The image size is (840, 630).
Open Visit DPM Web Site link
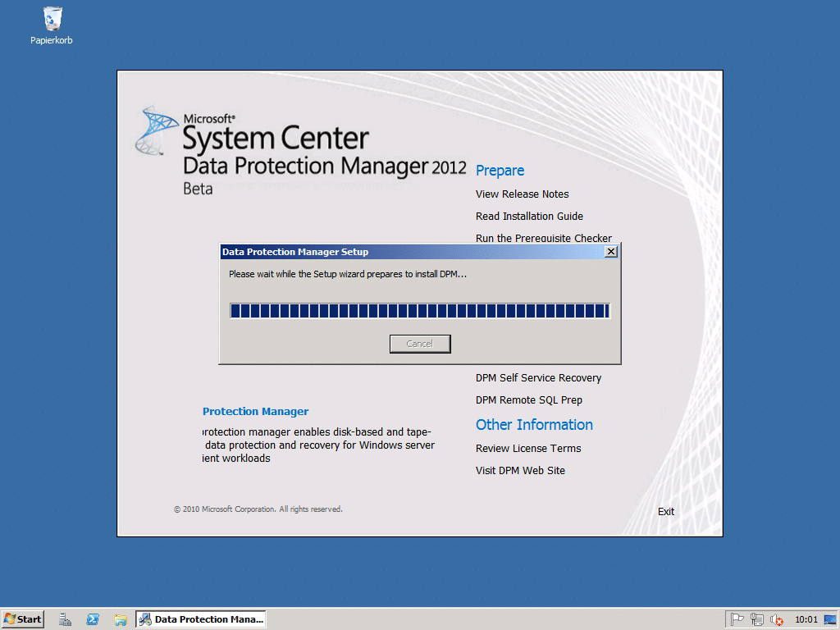click(520, 471)
